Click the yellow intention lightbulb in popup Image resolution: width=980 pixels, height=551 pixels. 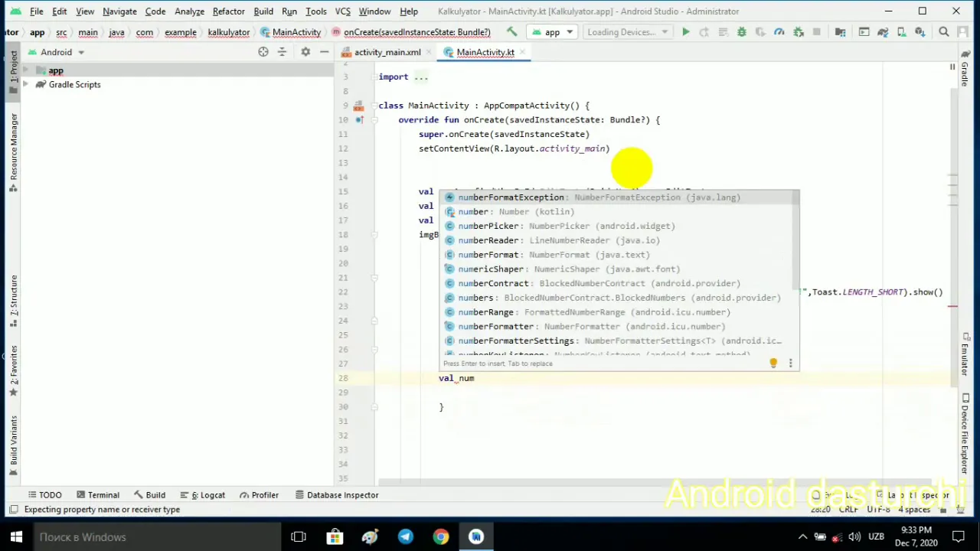[773, 364]
